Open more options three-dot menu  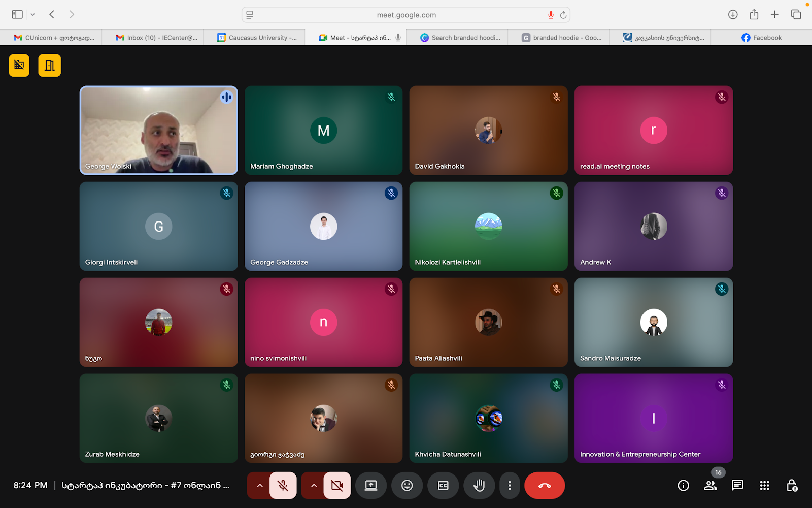click(510, 486)
